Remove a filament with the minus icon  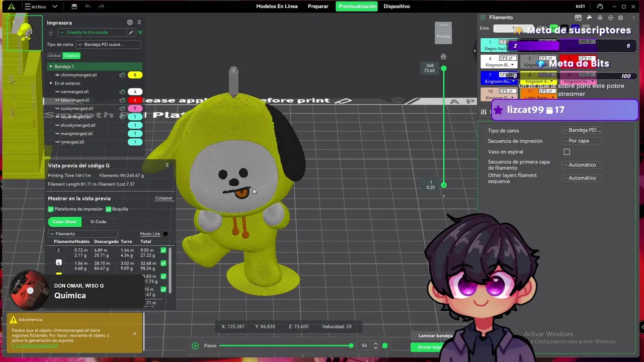coord(610,18)
